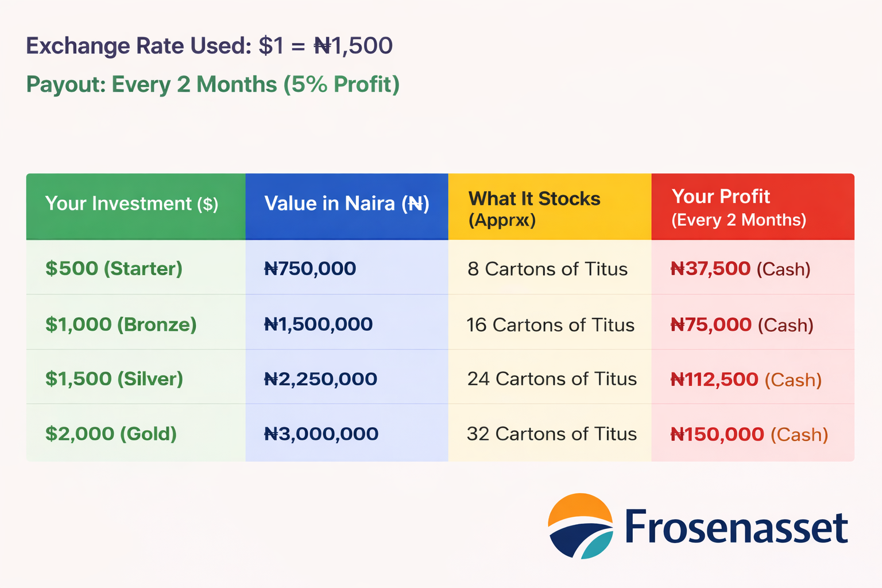This screenshot has width=882, height=588.
Task: Click the "Your Profit (Every 2 Months)" red header
Action: point(738,207)
